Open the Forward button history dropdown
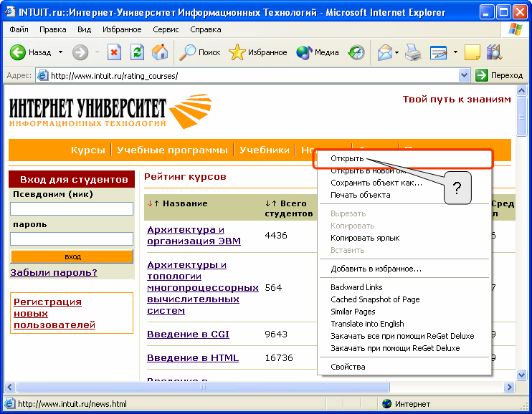 pyautogui.click(x=97, y=52)
